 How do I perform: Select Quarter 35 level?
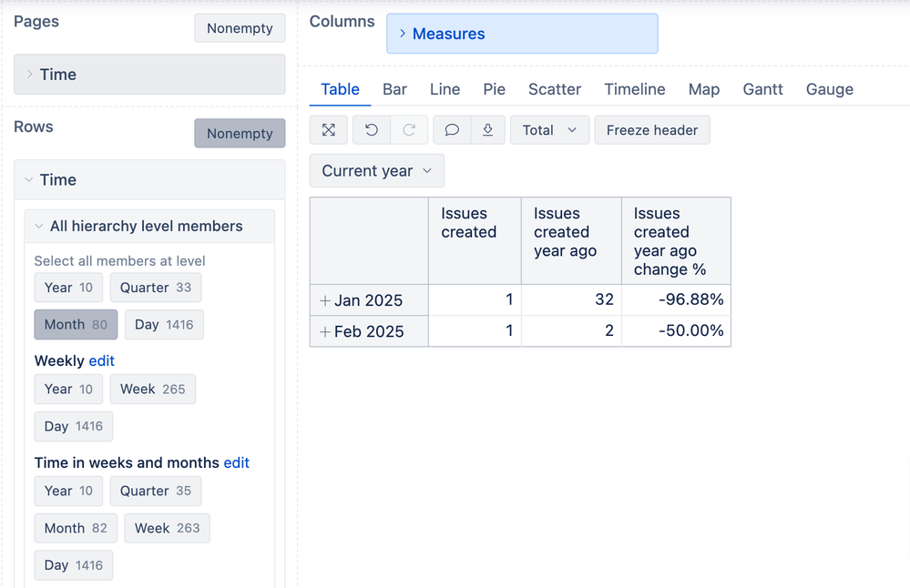pyautogui.click(x=156, y=492)
